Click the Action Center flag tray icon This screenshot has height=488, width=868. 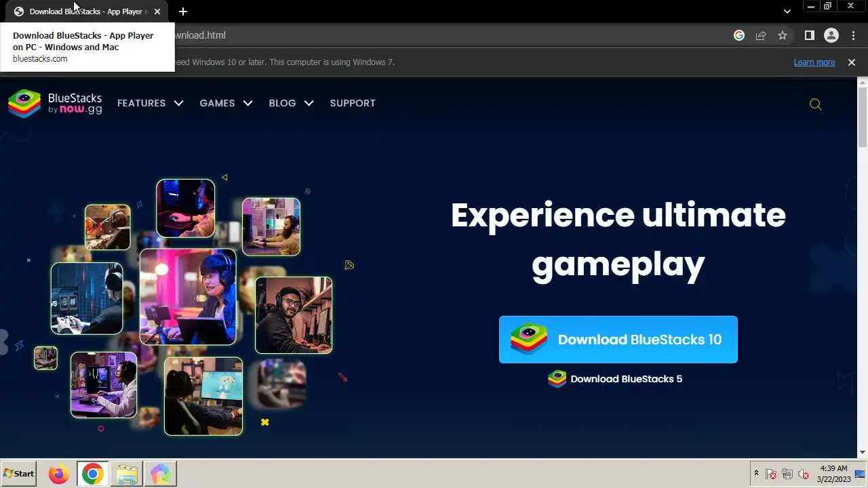[771, 474]
